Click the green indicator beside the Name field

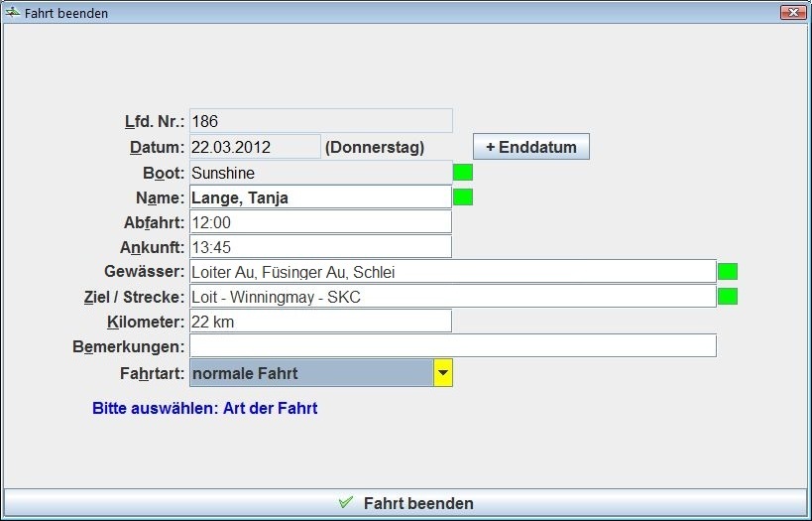463,197
